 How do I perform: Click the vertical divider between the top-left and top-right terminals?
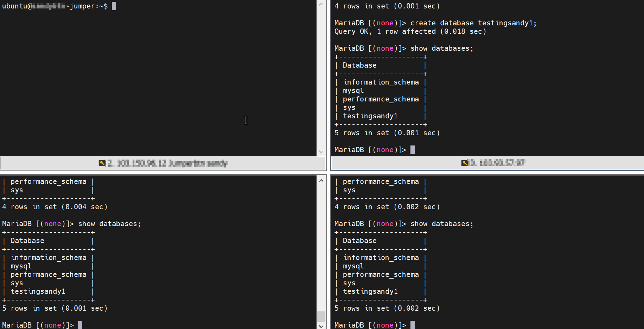point(329,77)
